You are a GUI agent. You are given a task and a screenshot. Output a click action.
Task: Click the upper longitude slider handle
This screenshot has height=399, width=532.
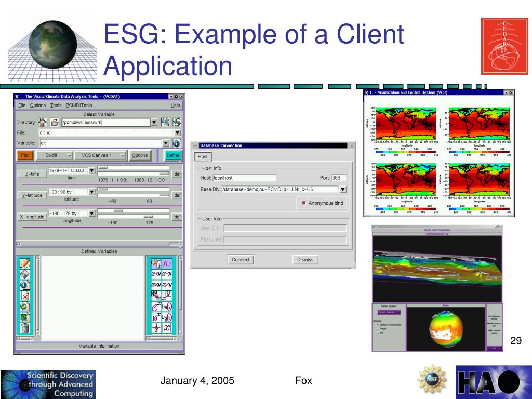(x=118, y=211)
